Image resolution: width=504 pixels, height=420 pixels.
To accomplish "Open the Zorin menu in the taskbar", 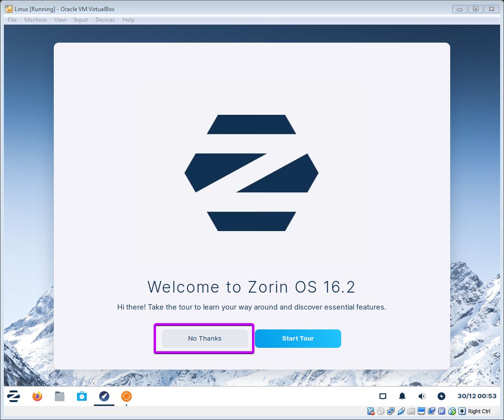I will point(14,396).
